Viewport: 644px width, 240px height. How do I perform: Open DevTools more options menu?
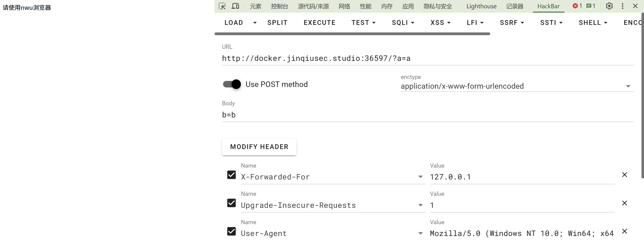pyautogui.click(x=622, y=6)
